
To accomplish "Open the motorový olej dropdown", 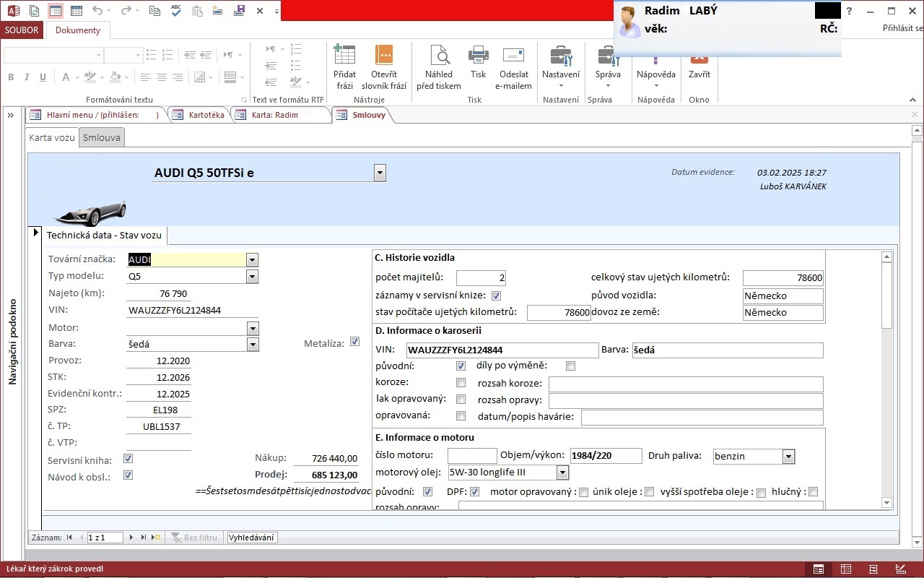I will [562, 473].
